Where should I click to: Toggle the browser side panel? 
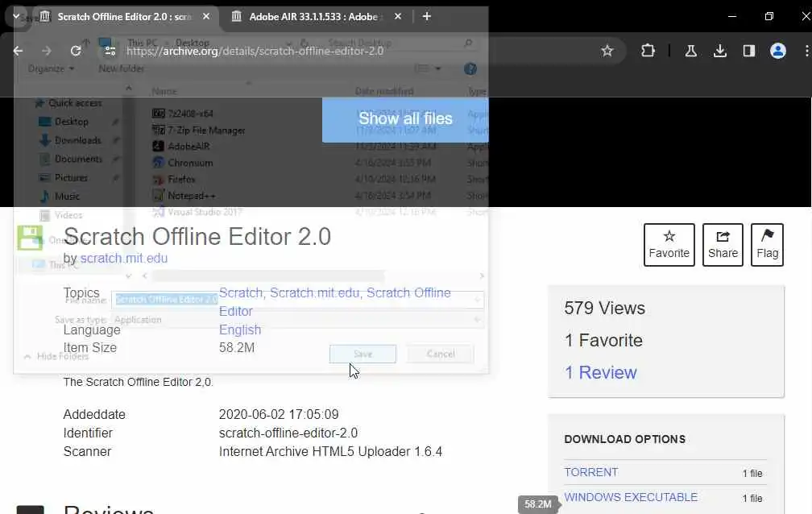(749, 51)
